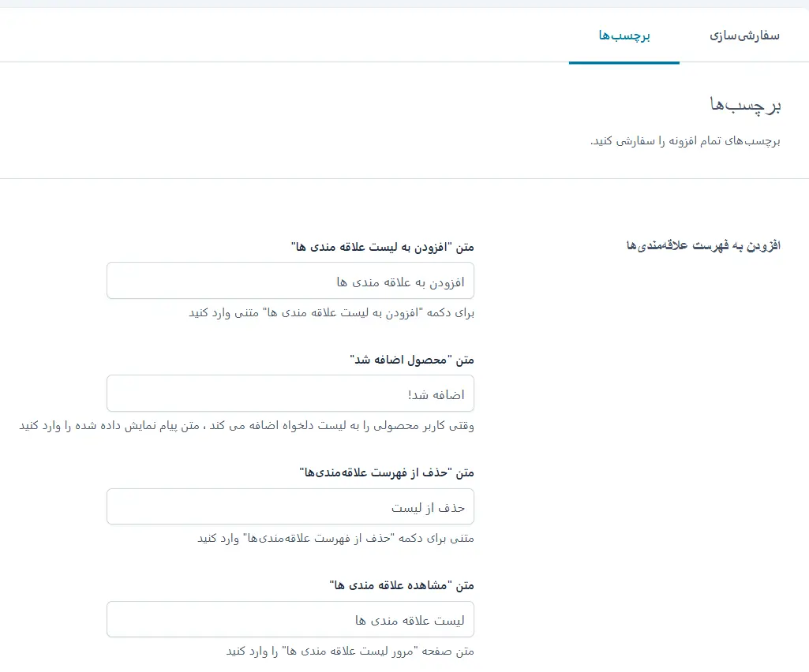This screenshot has width=809, height=672.
Task: Focus the حذف از لیست input box
Action: tap(290, 507)
